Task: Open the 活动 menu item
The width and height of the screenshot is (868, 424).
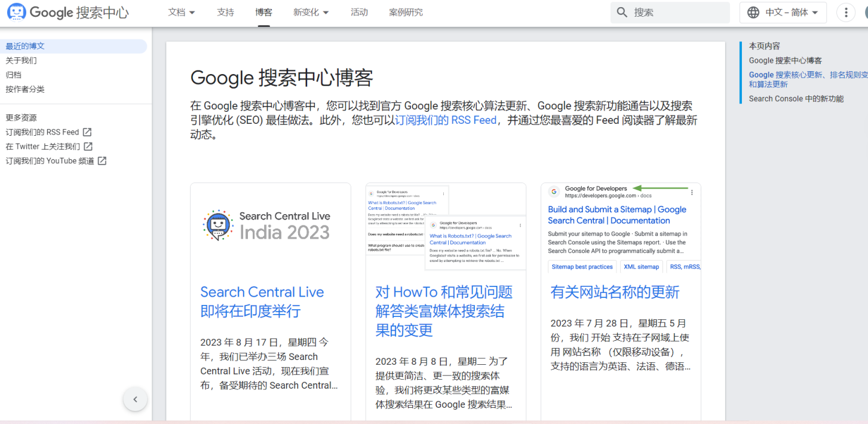Action: tap(359, 11)
